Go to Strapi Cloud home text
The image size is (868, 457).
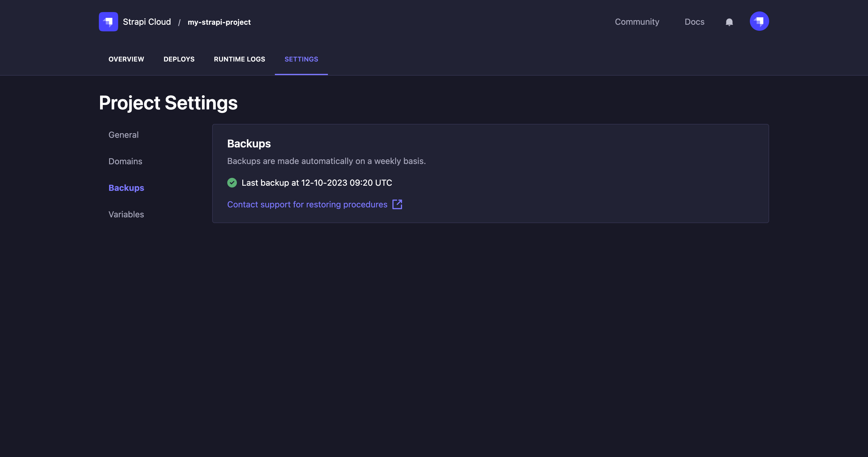point(146,22)
